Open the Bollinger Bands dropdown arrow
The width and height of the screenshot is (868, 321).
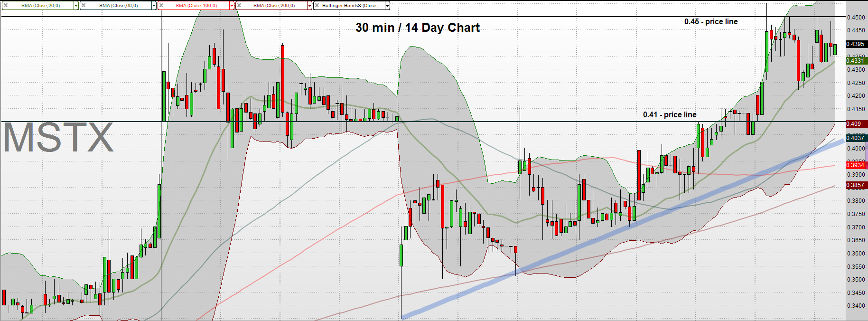point(387,6)
